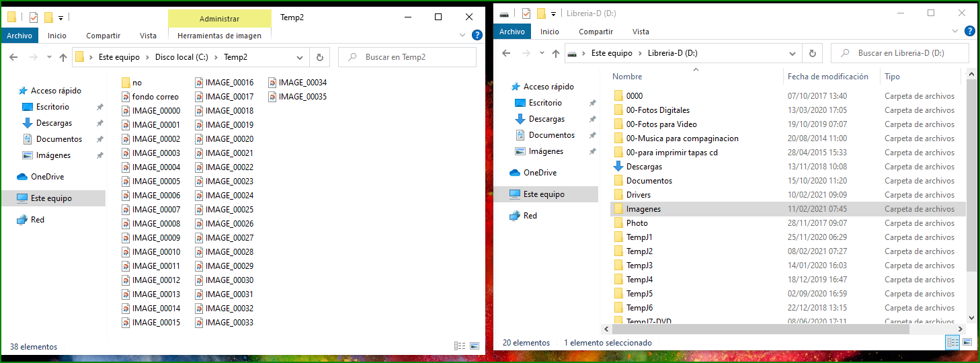Select the 'no' folder in Temp2
Viewport: 980px width, 363px height.
point(132,83)
